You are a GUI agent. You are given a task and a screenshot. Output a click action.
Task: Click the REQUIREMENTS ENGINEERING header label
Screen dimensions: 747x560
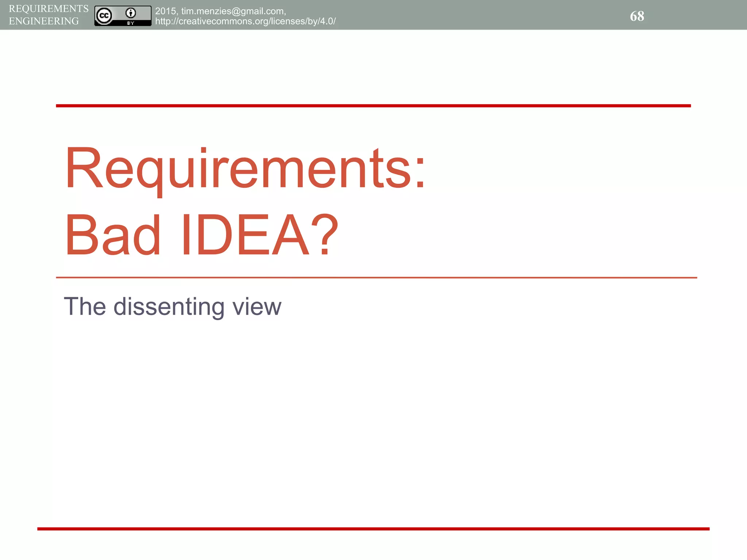pyautogui.click(x=49, y=15)
